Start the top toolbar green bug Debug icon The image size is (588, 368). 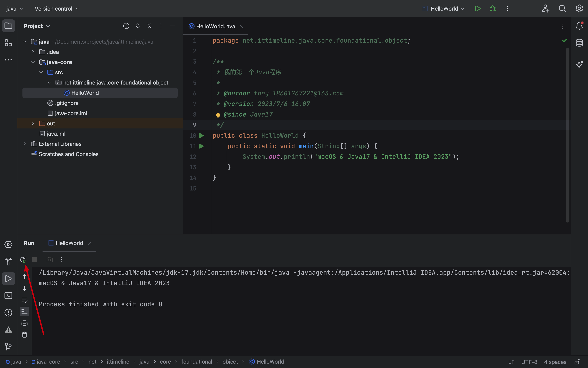click(x=493, y=9)
